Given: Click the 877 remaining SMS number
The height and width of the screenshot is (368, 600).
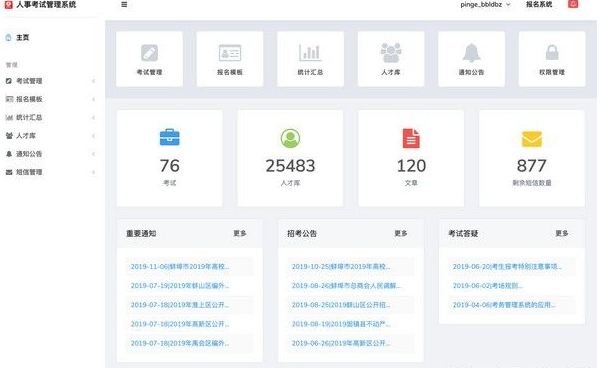Looking at the screenshot, I should [532, 166].
